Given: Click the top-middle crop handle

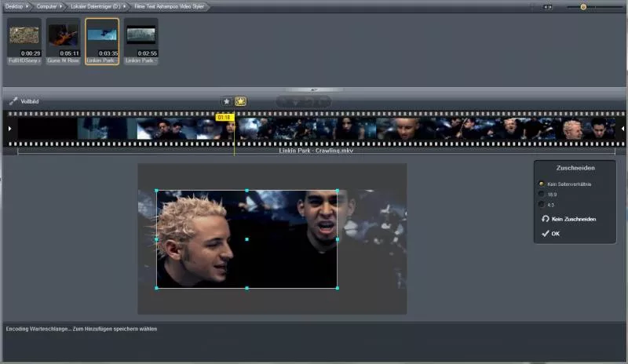Looking at the screenshot, I should (x=246, y=191).
